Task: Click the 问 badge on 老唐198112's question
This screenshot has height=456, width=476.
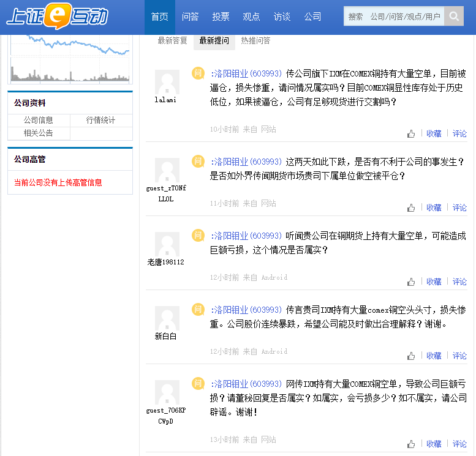Action: tap(198, 236)
